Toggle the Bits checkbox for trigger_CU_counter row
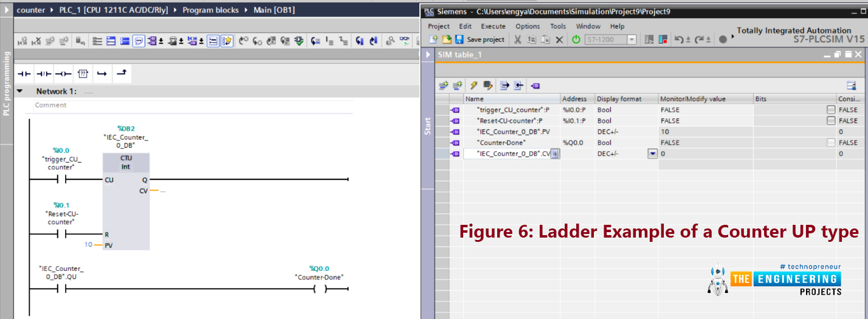The height and width of the screenshot is (319, 868). click(831, 110)
